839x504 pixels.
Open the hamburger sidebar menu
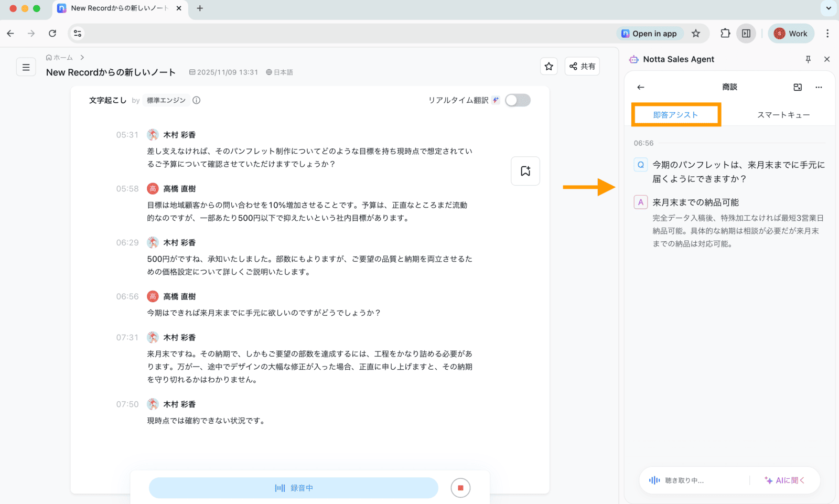(26, 67)
